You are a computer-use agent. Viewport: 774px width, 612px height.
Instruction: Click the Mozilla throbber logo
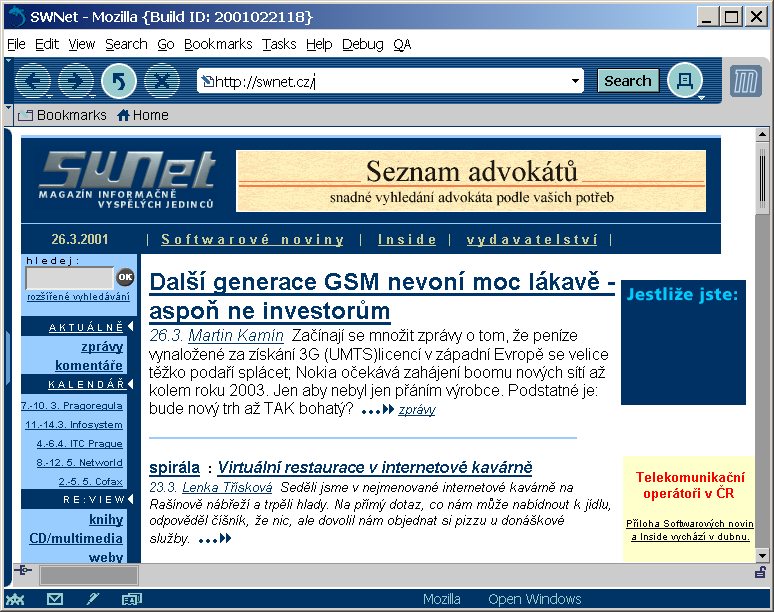745,81
